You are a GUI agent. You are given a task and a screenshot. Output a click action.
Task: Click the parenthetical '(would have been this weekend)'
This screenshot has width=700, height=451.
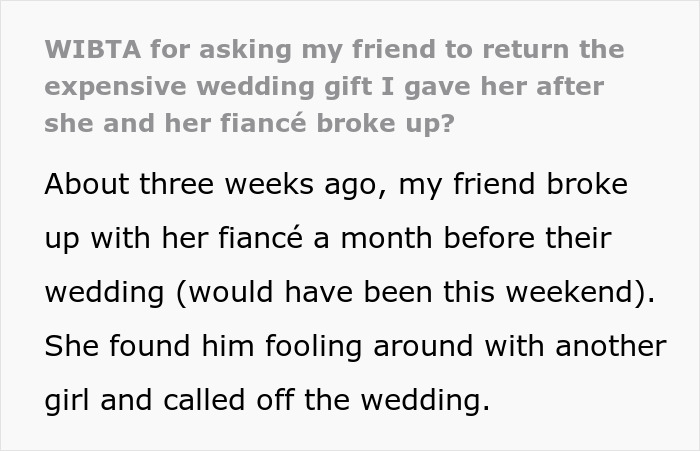414,293
